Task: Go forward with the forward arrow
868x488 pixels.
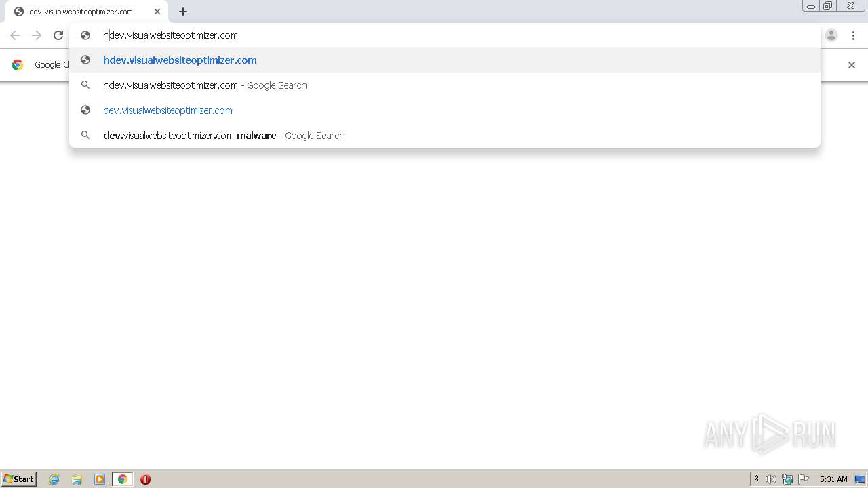Action: (x=37, y=35)
